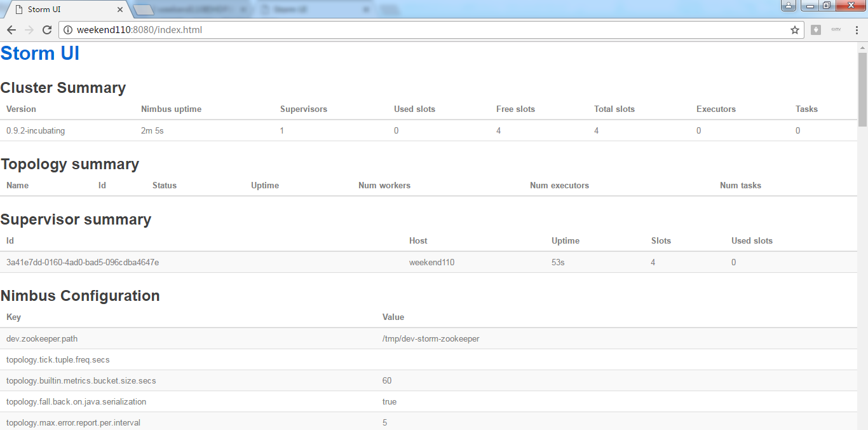This screenshot has width=868, height=430.
Task: Select the value true for java serialization
Action: 390,402
